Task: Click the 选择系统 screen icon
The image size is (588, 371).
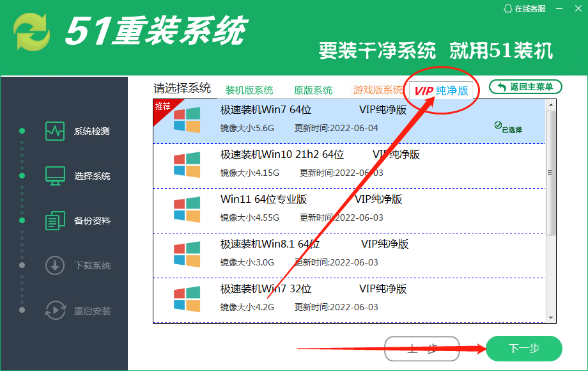Action: click(x=55, y=175)
